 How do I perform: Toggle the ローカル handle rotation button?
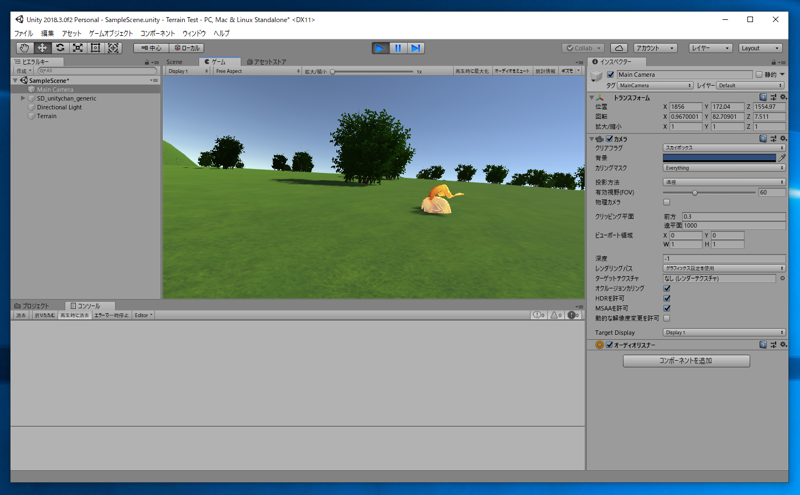coord(187,48)
